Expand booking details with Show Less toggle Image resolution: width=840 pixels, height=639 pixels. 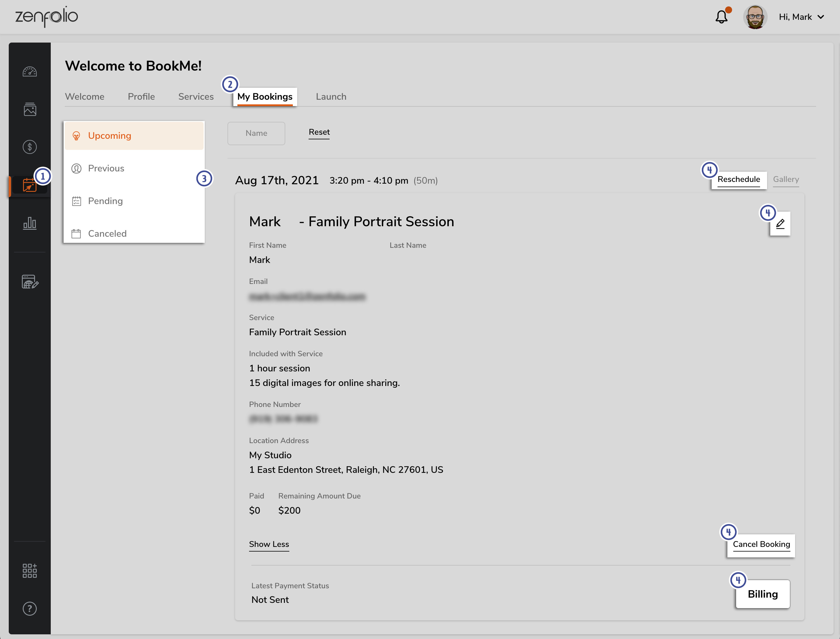(x=269, y=544)
